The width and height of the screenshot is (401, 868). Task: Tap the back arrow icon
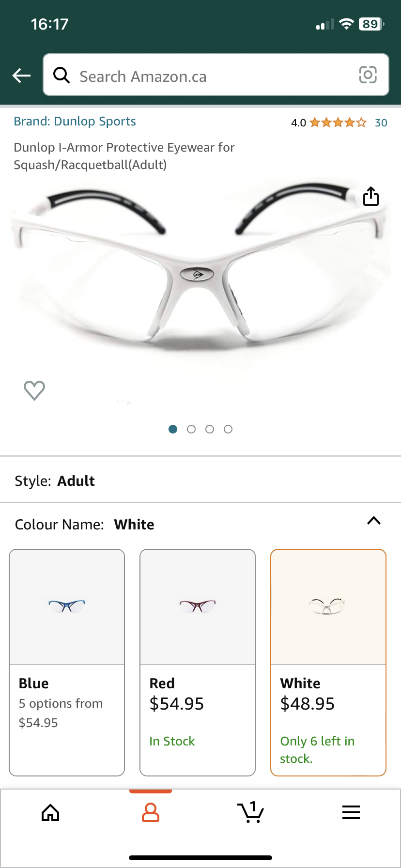click(x=21, y=76)
